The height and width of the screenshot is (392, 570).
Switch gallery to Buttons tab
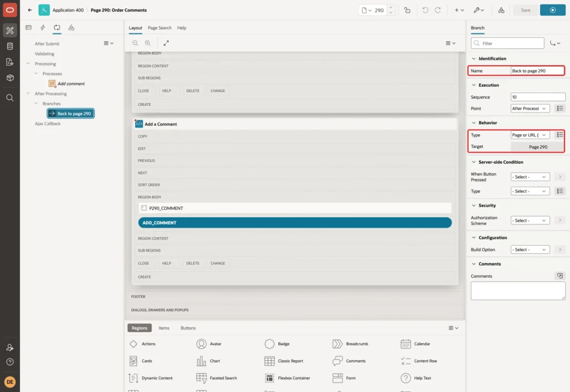point(188,328)
